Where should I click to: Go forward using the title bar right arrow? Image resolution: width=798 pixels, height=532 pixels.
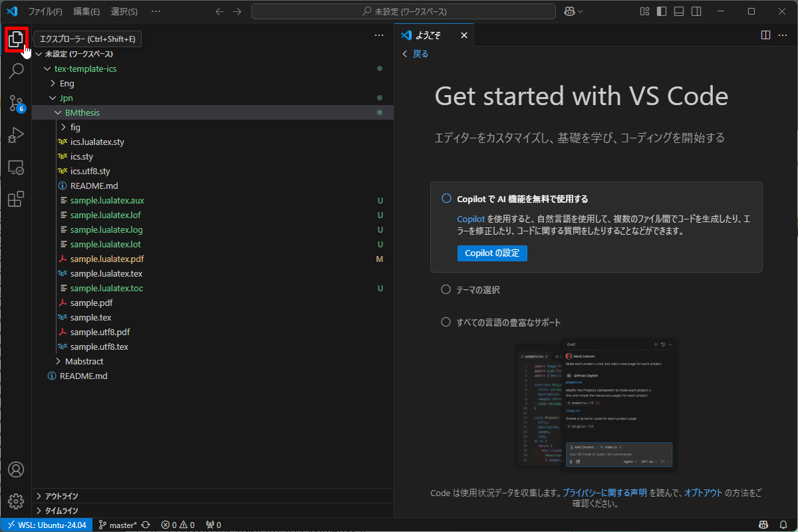(x=239, y=11)
